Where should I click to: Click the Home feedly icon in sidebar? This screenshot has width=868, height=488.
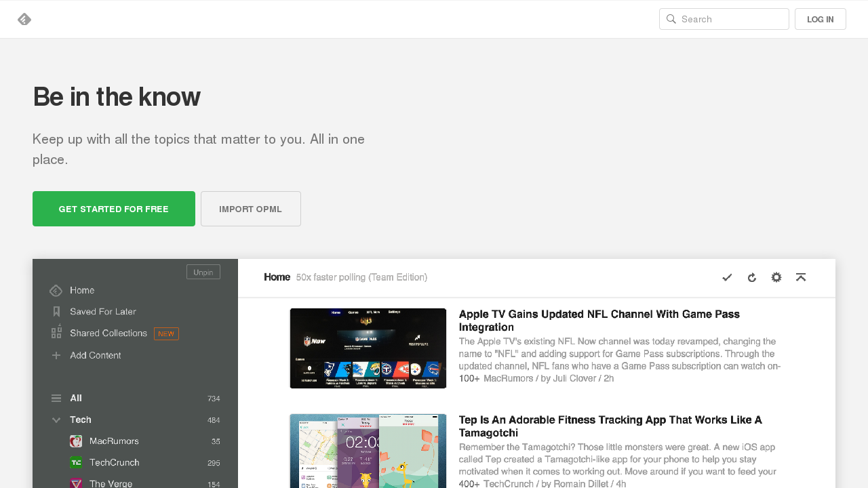coord(56,291)
